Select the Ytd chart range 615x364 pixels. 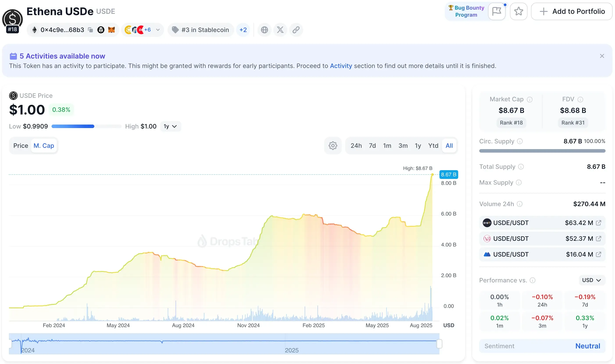(x=433, y=145)
